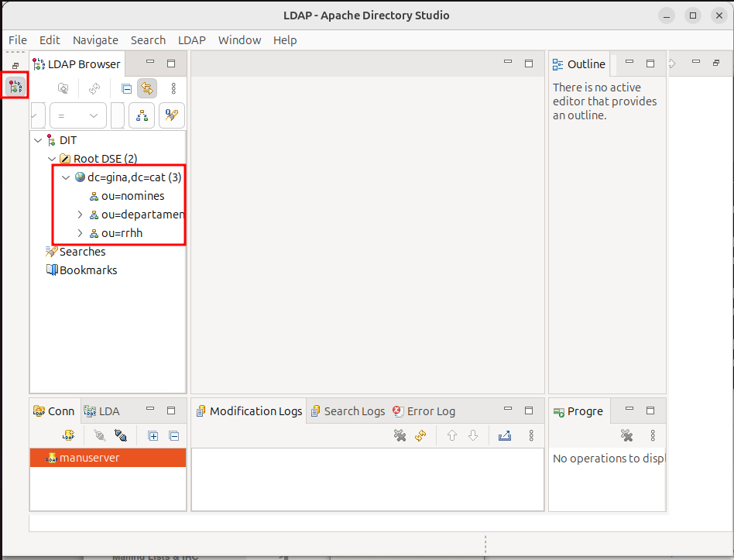
Task: Collapse the Root DSE node
Action: 52,159
